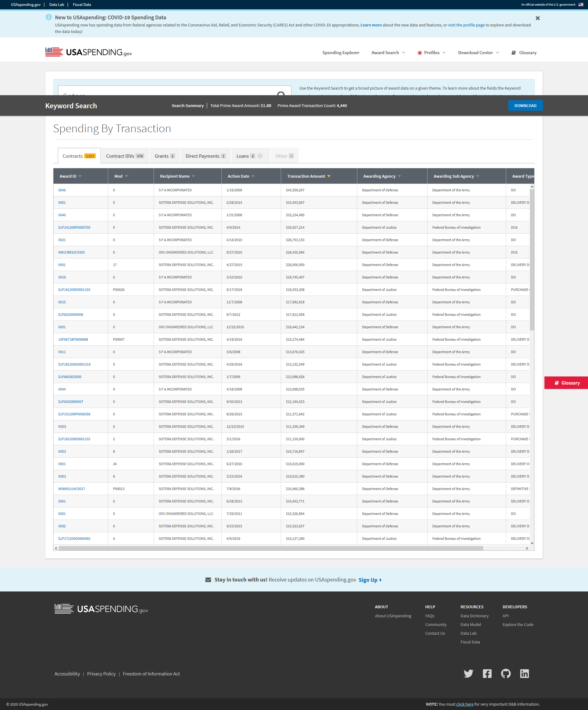Click the table vertical scrollbar thumb
The height and width of the screenshot is (710, 588).
(532, 260)
